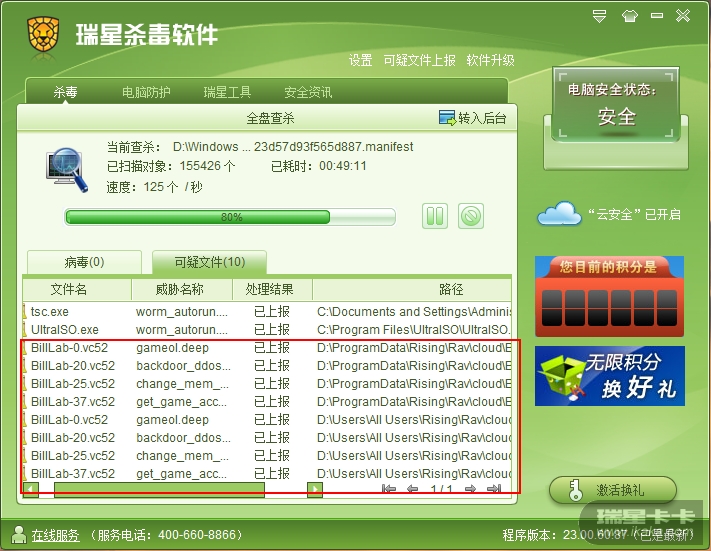The image size is (711, 551).
Task: Stop the running virus scan
Action: pos(471,216)
